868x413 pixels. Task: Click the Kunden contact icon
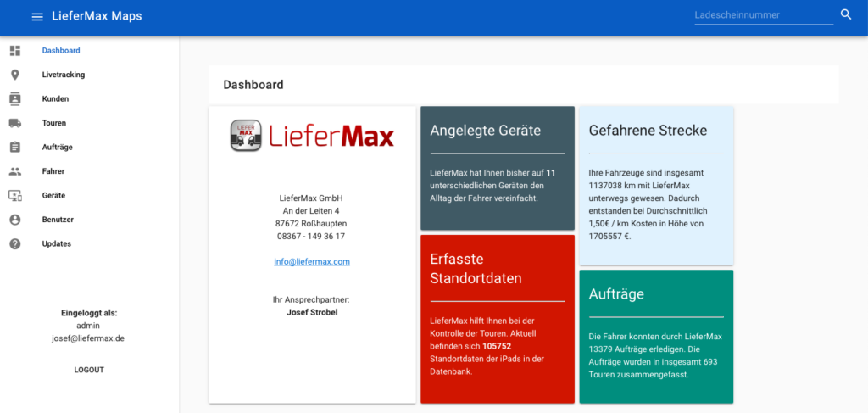click(x=15, y=99)
